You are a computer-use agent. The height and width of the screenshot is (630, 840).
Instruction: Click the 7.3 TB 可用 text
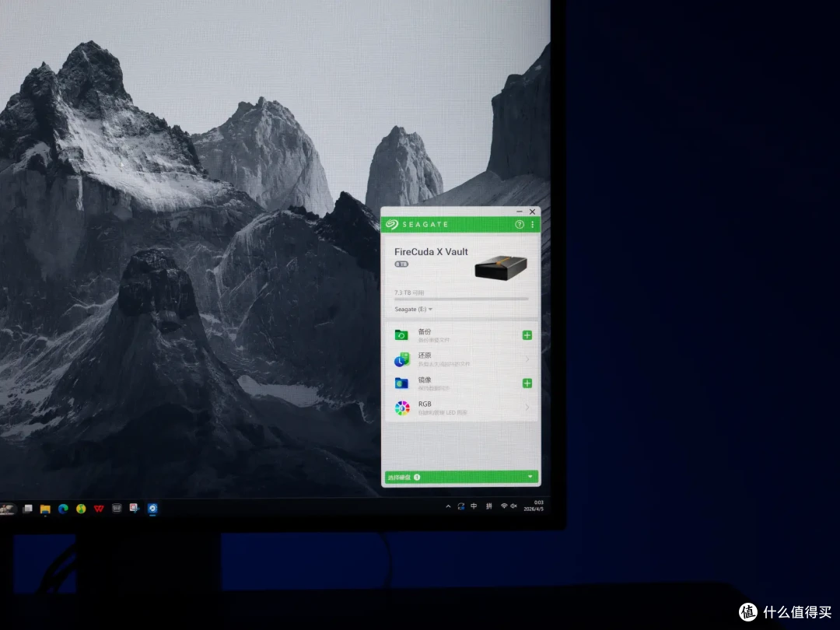coord(409,292)
